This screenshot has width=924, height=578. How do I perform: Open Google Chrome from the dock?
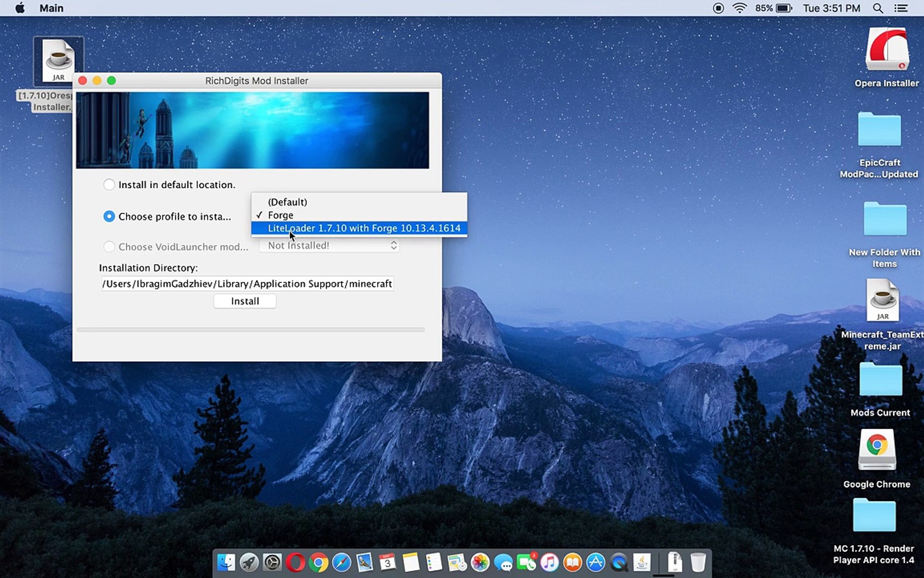[x=318, y=562]
